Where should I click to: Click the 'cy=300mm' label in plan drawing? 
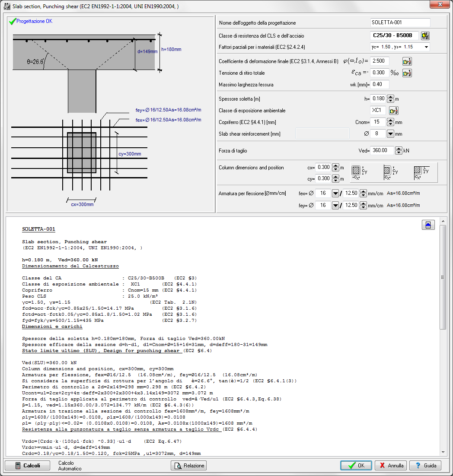(x=130, y=154)
